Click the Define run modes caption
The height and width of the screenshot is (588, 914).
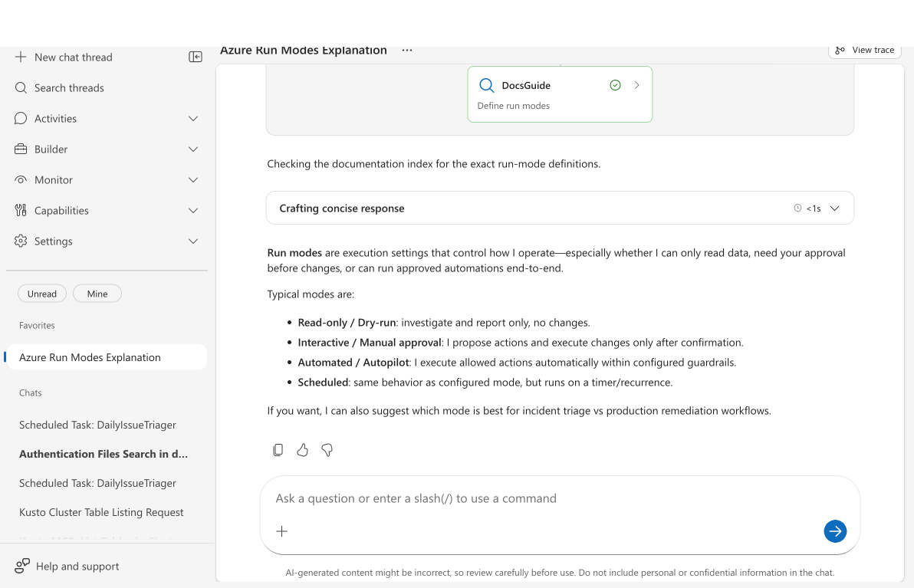click(x=514, y=106)
